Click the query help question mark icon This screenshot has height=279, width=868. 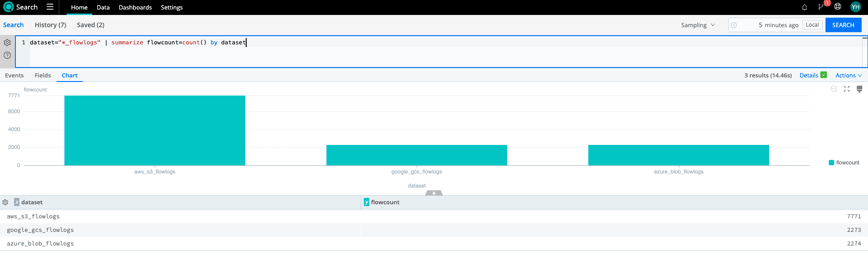click(7, 55)
